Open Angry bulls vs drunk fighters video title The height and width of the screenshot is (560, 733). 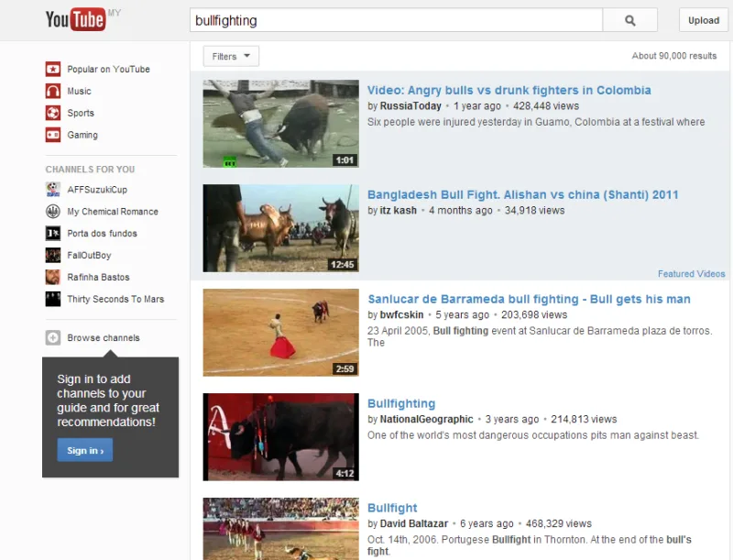coord(509,91)
